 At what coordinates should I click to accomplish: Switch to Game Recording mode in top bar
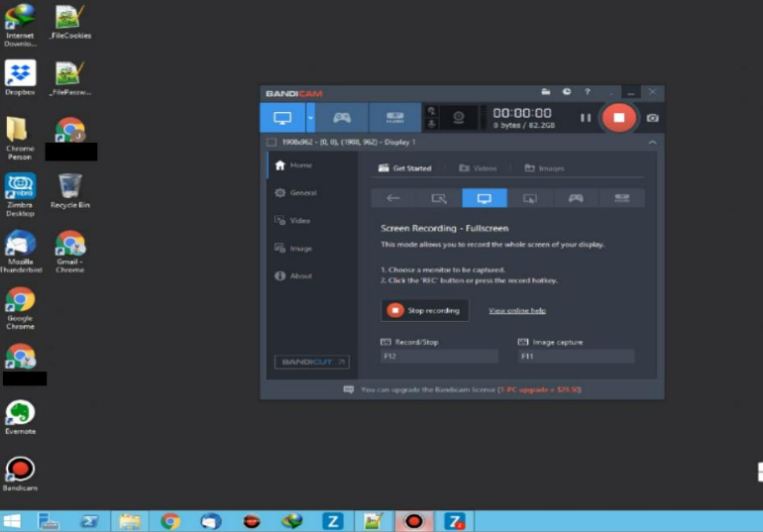pyautogui.click(x=342, y=118)
